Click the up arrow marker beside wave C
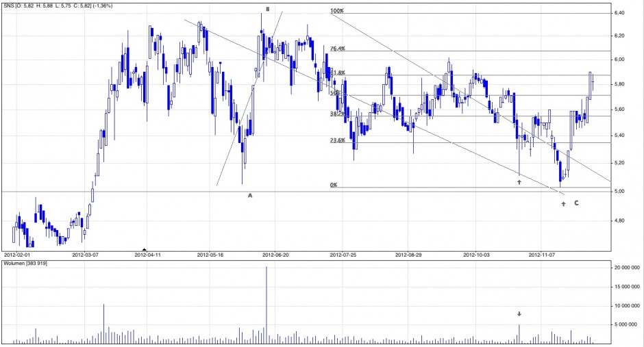The height and width of the screenshot is (347, 644). [x=563, y=204]
